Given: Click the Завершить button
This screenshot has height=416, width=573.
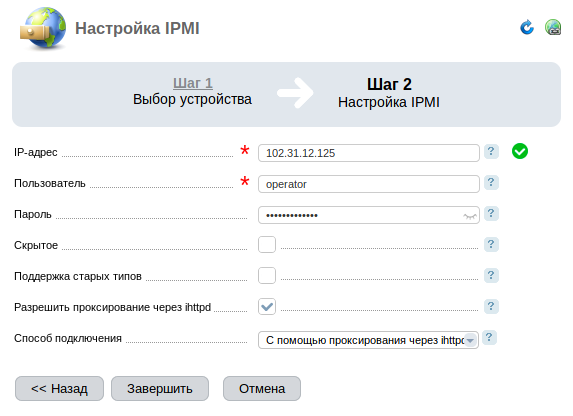Looking at the screenshot, I should [160, 389].
